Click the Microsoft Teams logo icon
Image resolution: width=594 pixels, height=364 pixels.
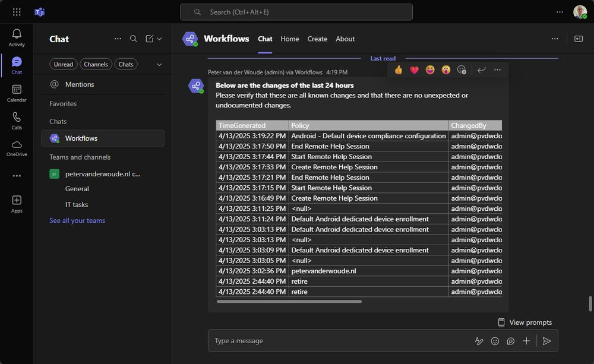39,12
